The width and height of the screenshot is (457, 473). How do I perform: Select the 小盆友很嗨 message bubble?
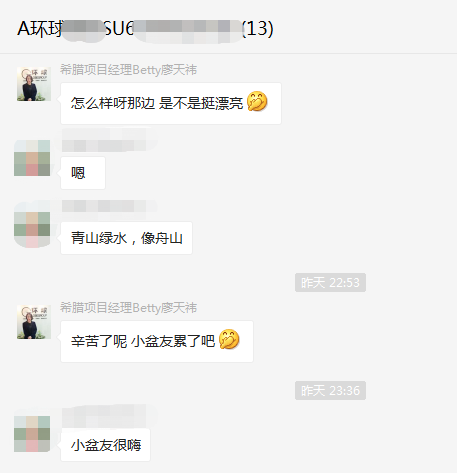coord(105,445)
